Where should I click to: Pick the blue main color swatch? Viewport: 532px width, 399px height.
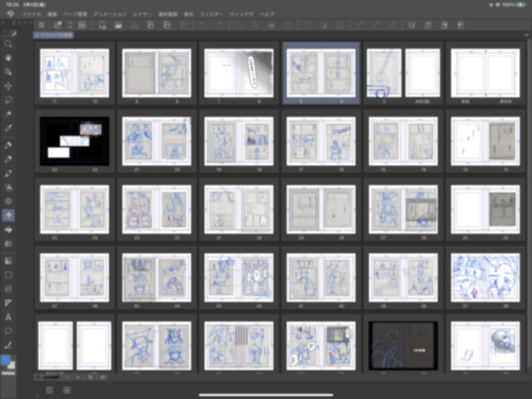click(x=5, y=360)
